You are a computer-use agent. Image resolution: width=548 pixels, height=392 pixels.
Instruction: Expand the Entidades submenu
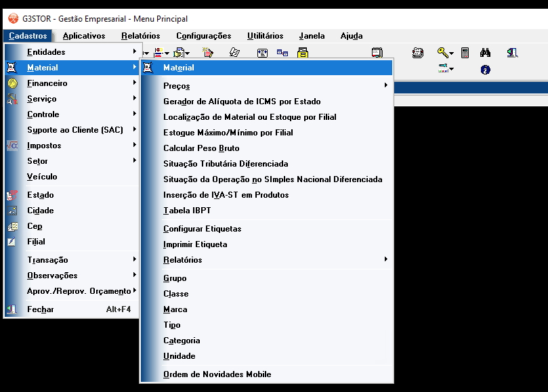click(x=135, y=52)
